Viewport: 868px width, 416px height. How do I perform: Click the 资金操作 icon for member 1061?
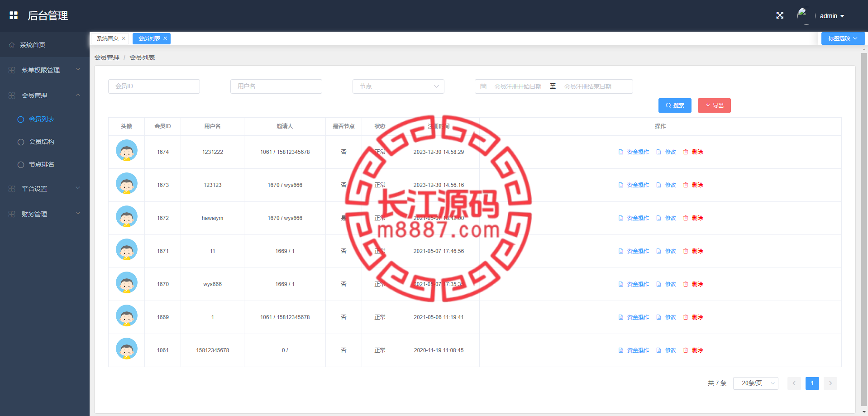[621, 350]
